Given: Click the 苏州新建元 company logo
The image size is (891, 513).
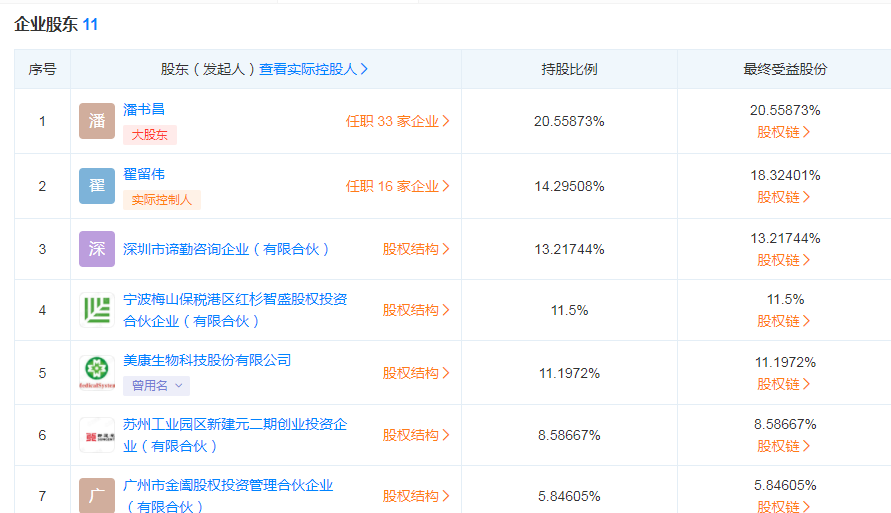Looking at the screenshot, I should (97, 435).
